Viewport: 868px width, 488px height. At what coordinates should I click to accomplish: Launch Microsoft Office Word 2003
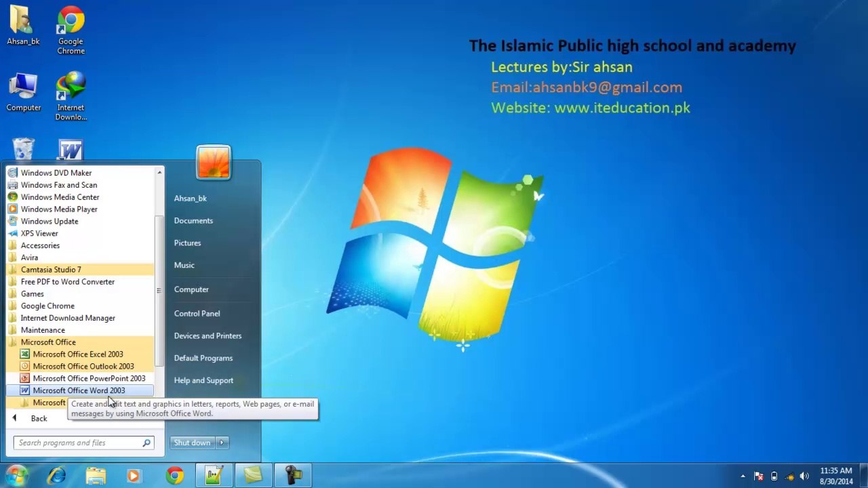coord(79,390)
